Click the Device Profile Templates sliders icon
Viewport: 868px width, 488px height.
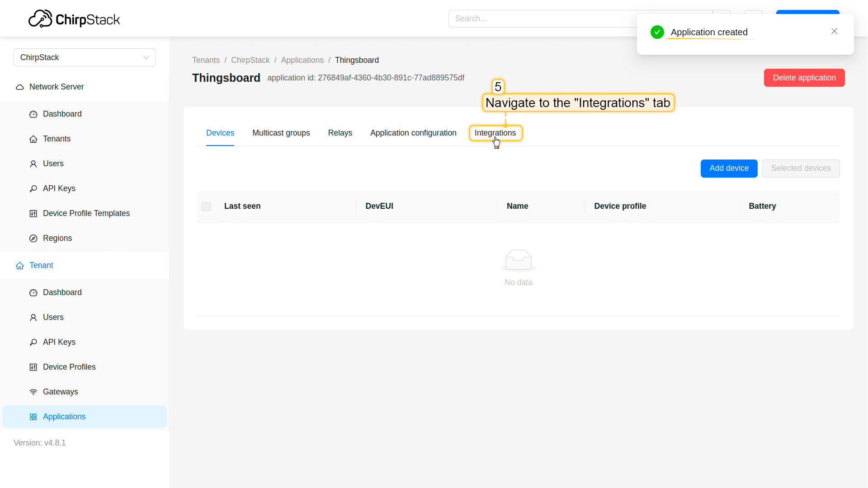point(33,214)
